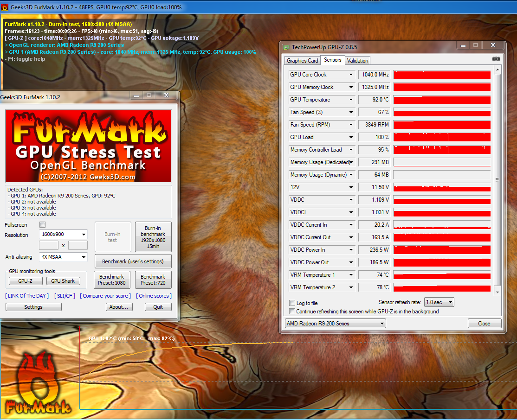The width and height of the screenshot is (517, 420).
Task: Open the Anti-aliasing 4X MSAA dropdown
Action: [x=63, y=257]
